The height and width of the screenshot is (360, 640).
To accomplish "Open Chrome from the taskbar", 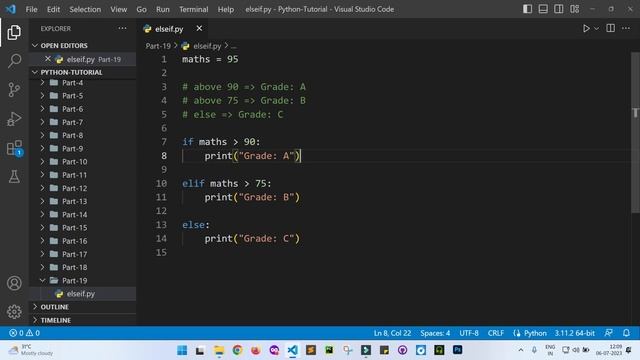I will coord(237,350).
